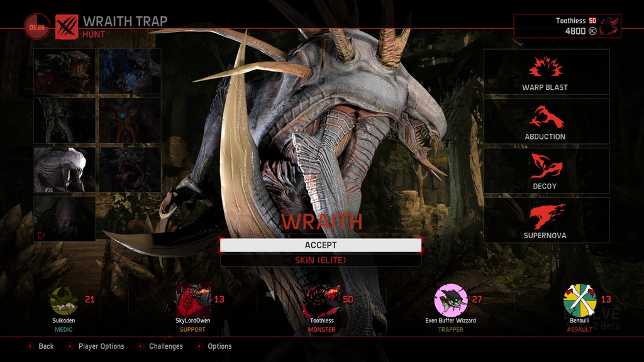Click Benoulli's assault crossed-bones avatar
The height and width of the screenshot is (362, 644).
[x=579, y=300]
